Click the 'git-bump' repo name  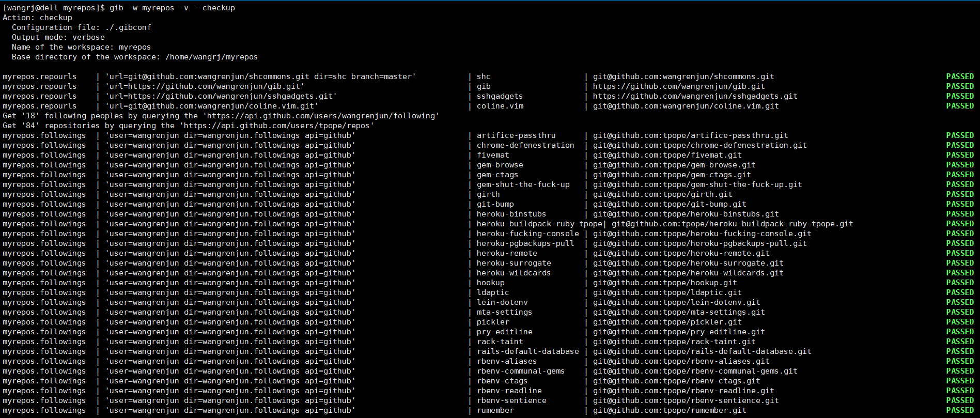495,204
